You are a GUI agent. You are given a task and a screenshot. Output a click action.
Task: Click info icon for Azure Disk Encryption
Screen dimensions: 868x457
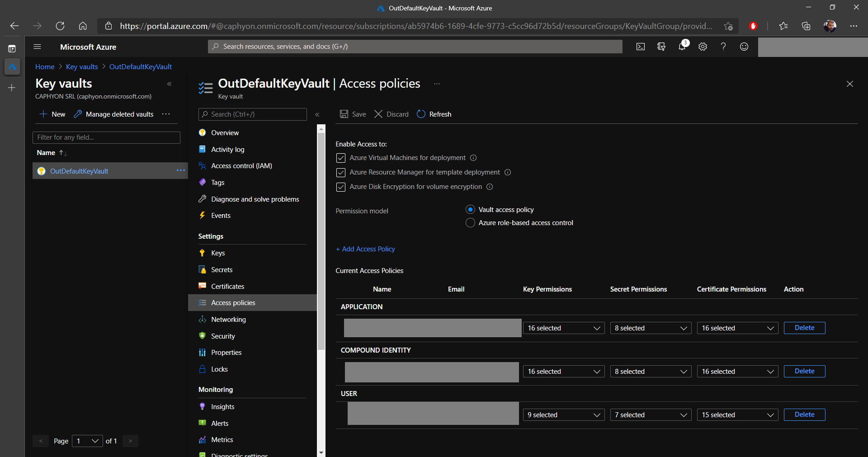point(490,187)
